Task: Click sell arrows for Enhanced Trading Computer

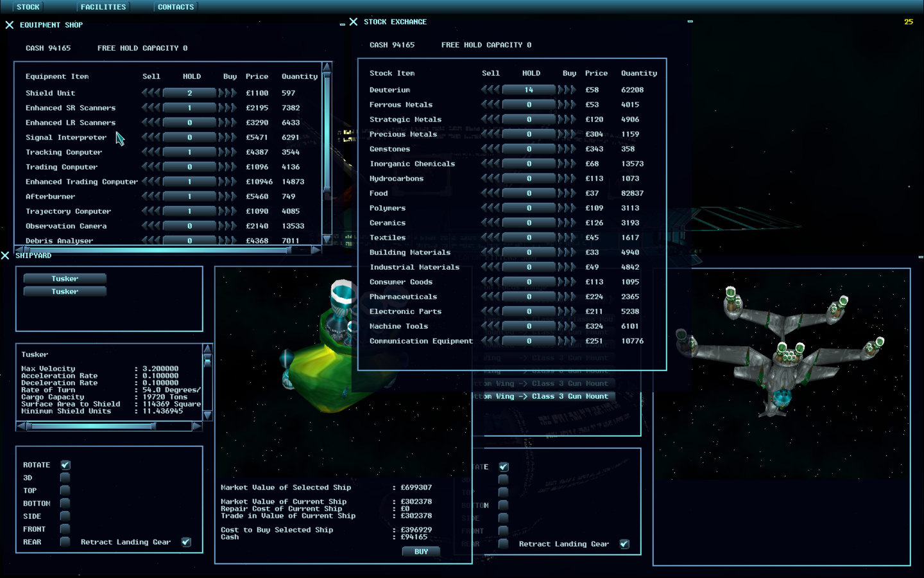Action: pyautogui.click(x=151, y=182)
